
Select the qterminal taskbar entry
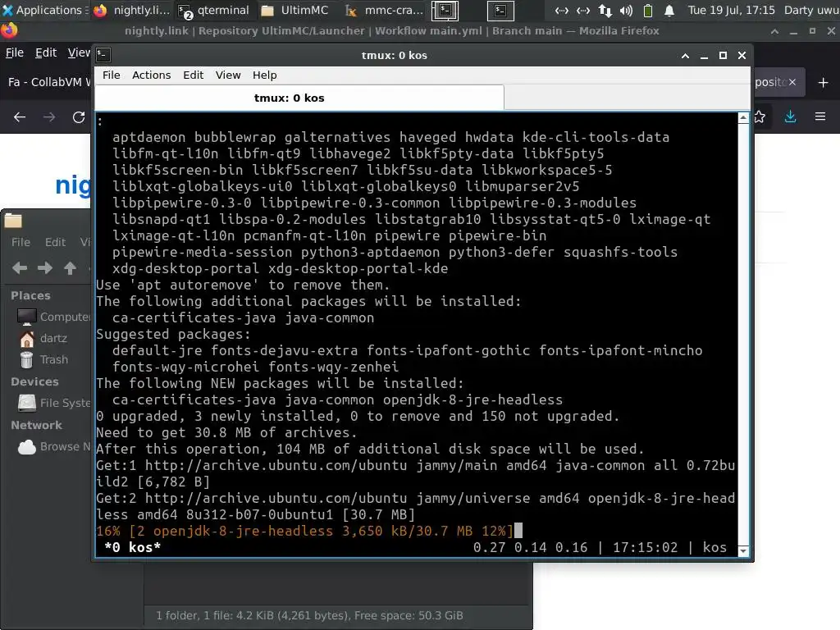click(214, 10)
